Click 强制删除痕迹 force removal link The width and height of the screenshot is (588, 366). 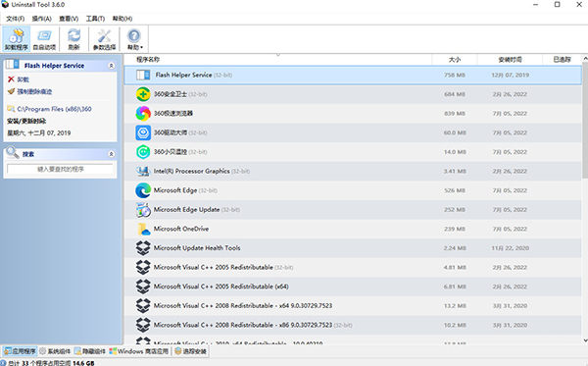(x=34, y=91)
